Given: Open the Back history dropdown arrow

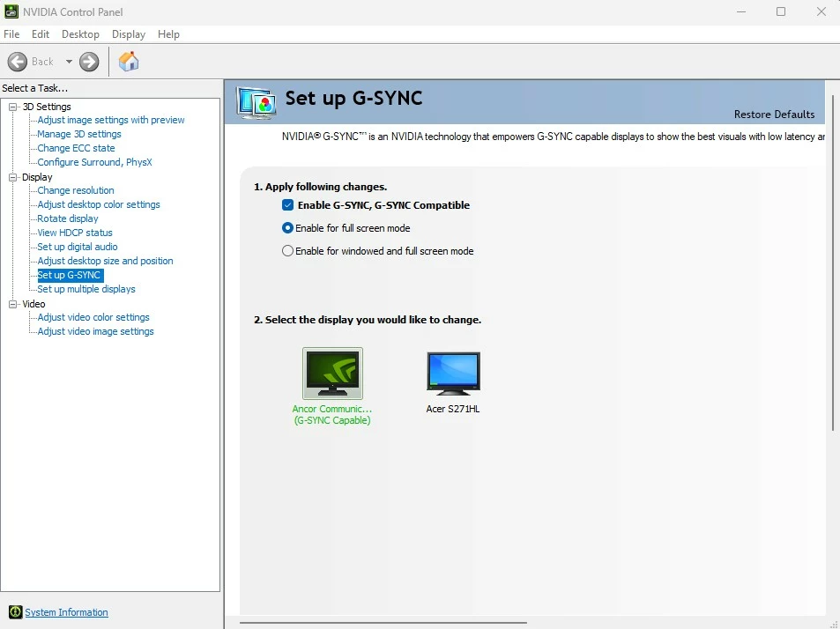Looking at the screenshot, I should pyautogui.click(x=69, y=62).
